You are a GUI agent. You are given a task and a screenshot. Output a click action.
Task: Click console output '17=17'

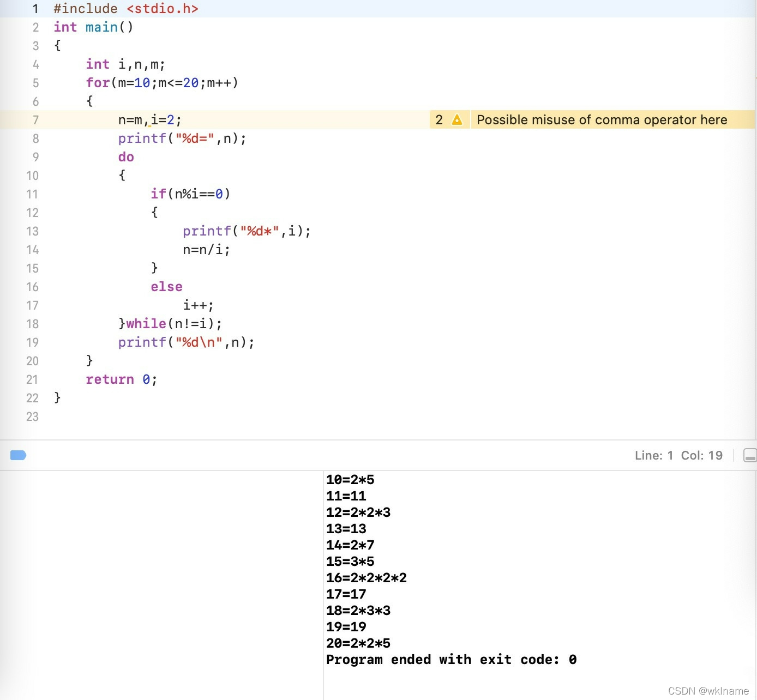(346, 594)
